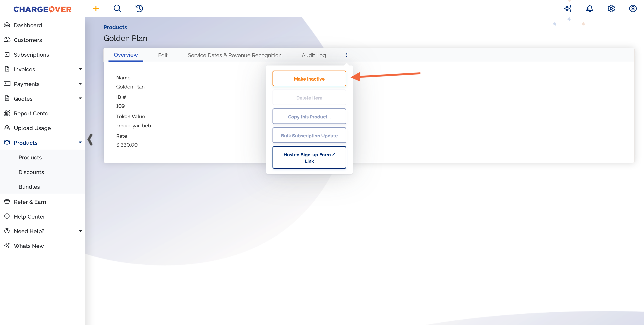Click the Make Inactive button
The image size is (644, 325).
click(309, 79)
